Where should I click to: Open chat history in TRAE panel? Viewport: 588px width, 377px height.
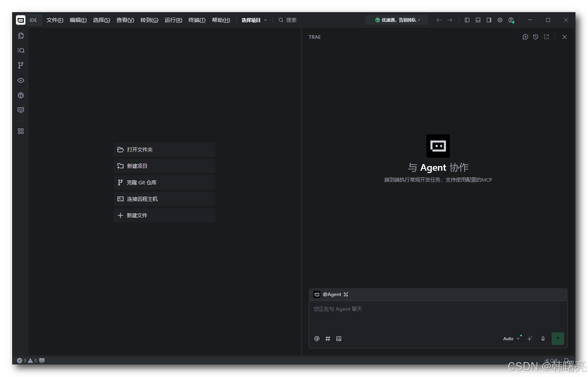click(x=536, y=37)
